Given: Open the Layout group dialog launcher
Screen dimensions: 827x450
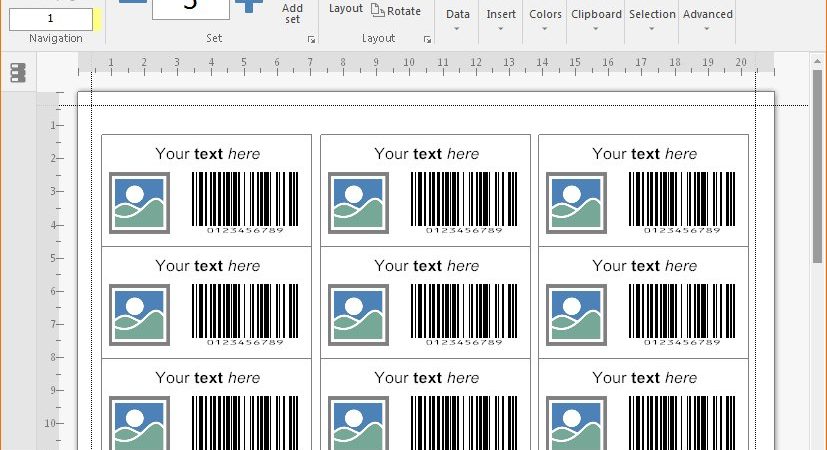Looking at the screenshot, I should (427, 40).
